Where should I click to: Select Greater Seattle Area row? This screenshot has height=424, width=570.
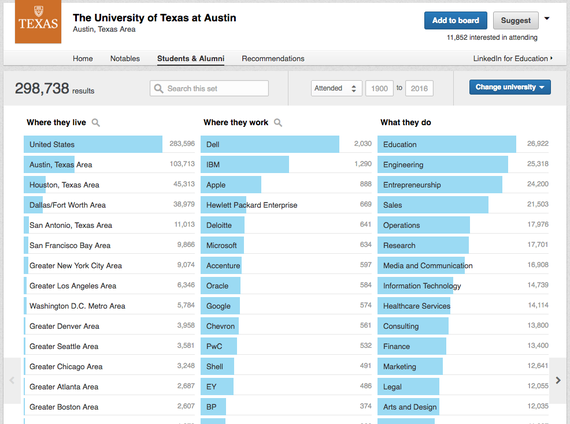tap(109, 347)
